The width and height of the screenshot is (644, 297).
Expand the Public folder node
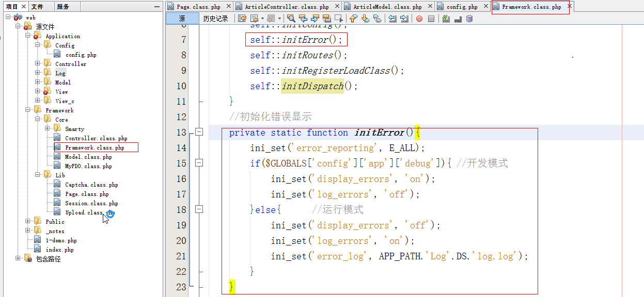28,222
